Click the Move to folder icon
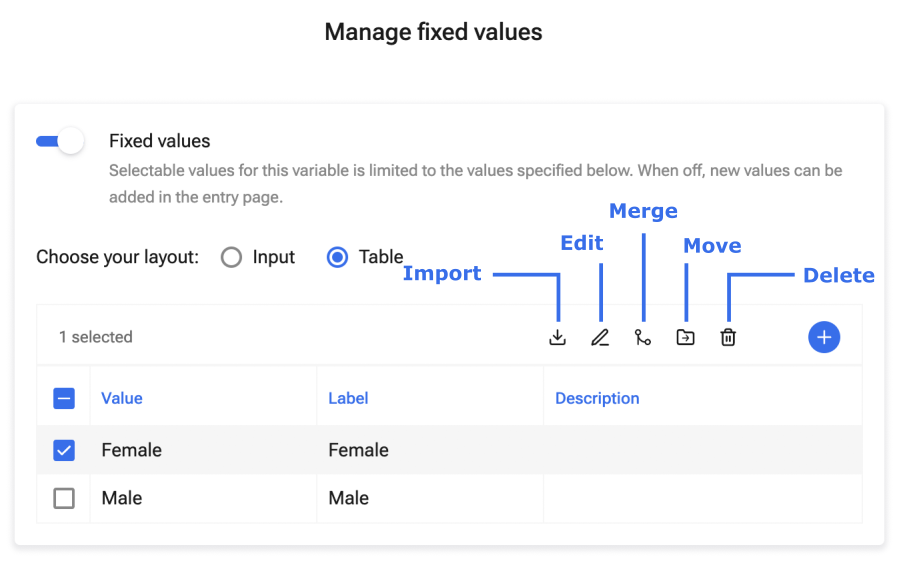This screenshot has width=899, height=561. coord(685,338)
